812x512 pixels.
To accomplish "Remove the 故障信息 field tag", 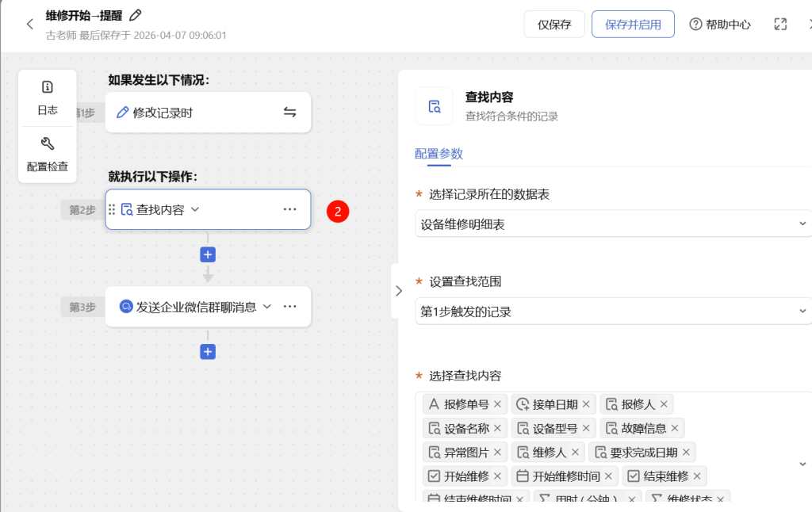I will (x=675, y=428).
